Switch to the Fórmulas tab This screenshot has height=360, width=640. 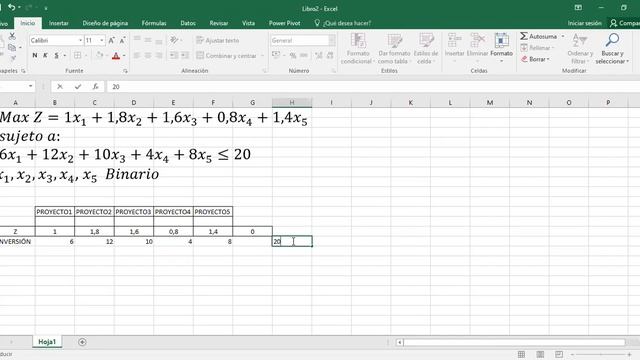(154, 23)
